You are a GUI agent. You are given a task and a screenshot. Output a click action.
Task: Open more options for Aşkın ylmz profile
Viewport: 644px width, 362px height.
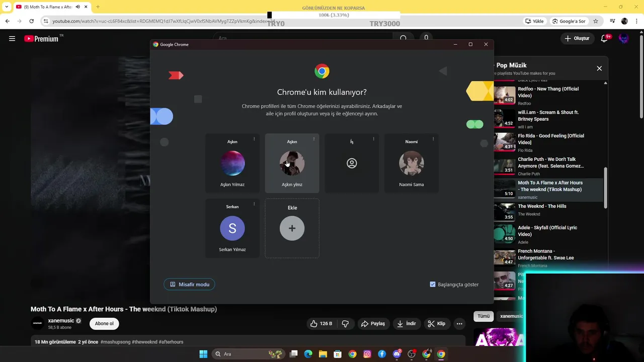(x=314, y=139)
